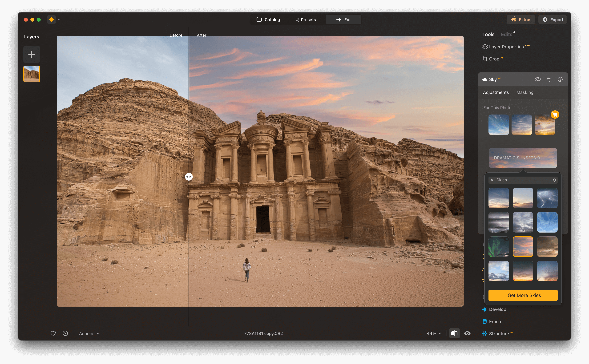589x364 pixels.
Task: Toggle the preview eye in bottom bar
Action: point(467,333)
